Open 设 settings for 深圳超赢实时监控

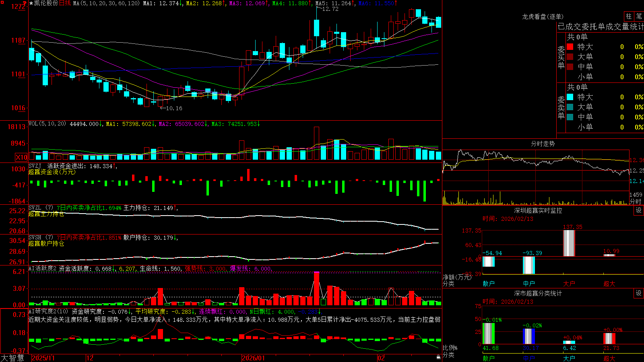click(639, 210)
